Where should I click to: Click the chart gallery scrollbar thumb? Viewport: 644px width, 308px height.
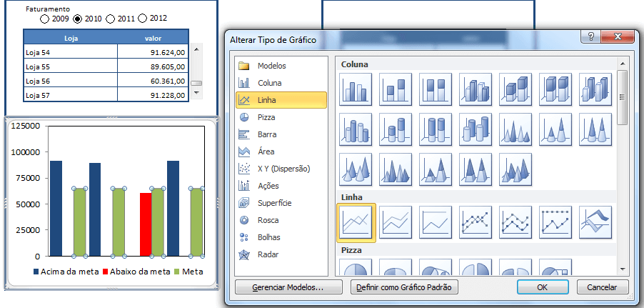(x=623, y=97)
